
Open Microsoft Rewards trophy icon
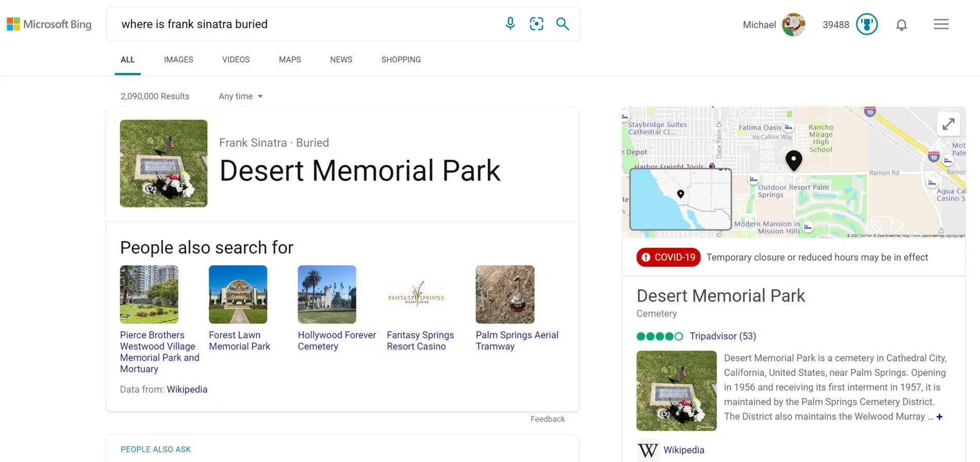click(x=867, y=24)
